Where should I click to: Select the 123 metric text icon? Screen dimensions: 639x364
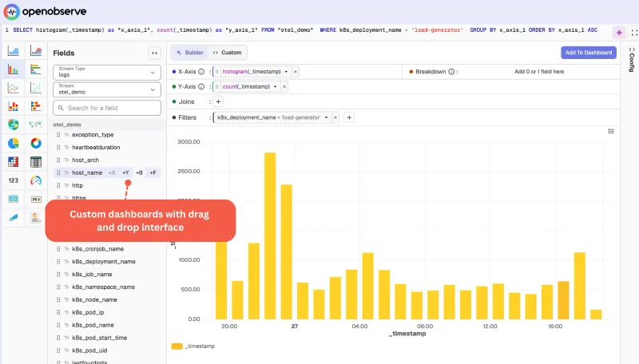pos(14,180)
